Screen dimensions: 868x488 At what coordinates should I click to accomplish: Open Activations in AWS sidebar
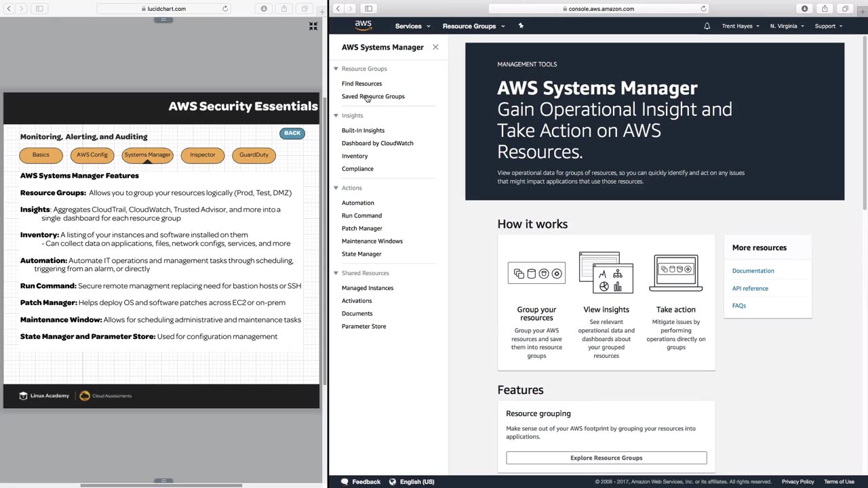pos(357,301)
